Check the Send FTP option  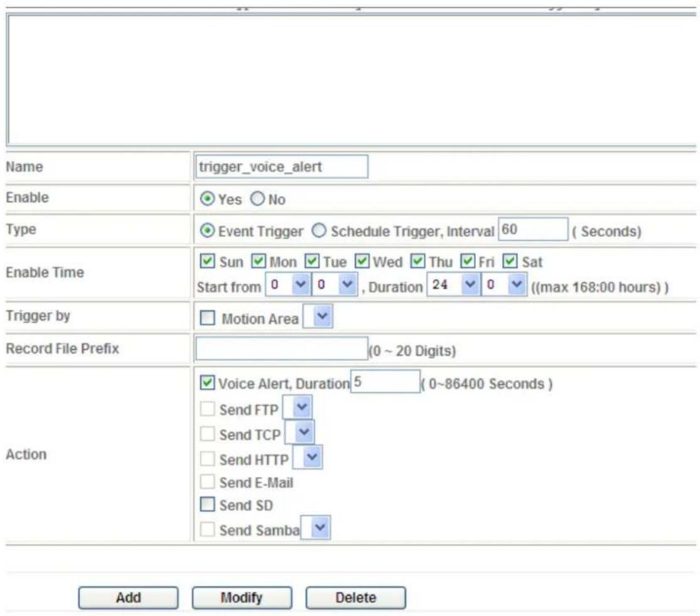(207, 408)
